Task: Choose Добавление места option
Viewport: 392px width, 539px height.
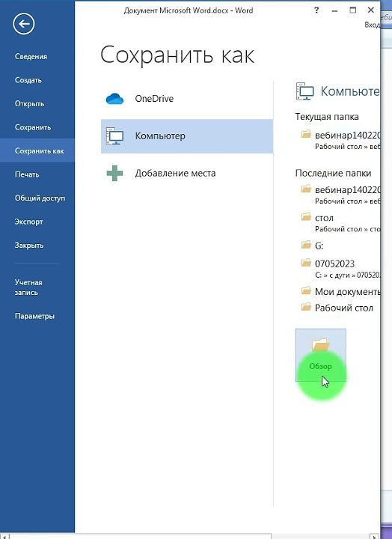Action: (187, 173)
